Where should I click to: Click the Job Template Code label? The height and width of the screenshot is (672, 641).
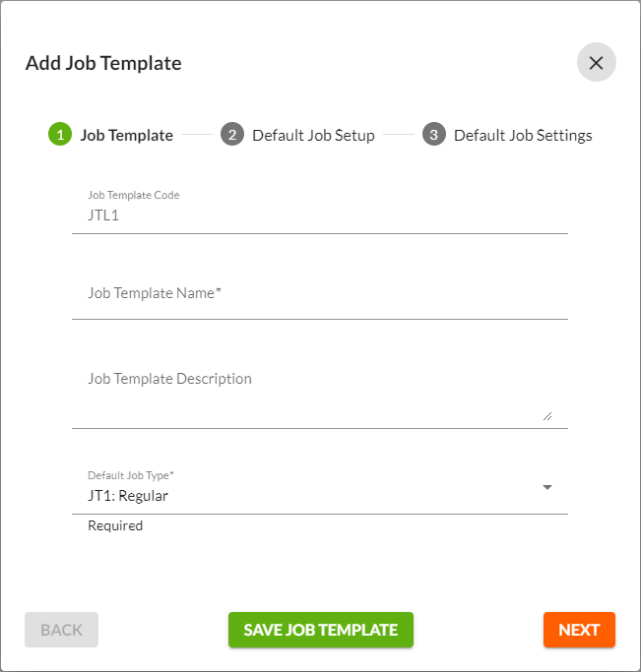[x=134, y=195]
